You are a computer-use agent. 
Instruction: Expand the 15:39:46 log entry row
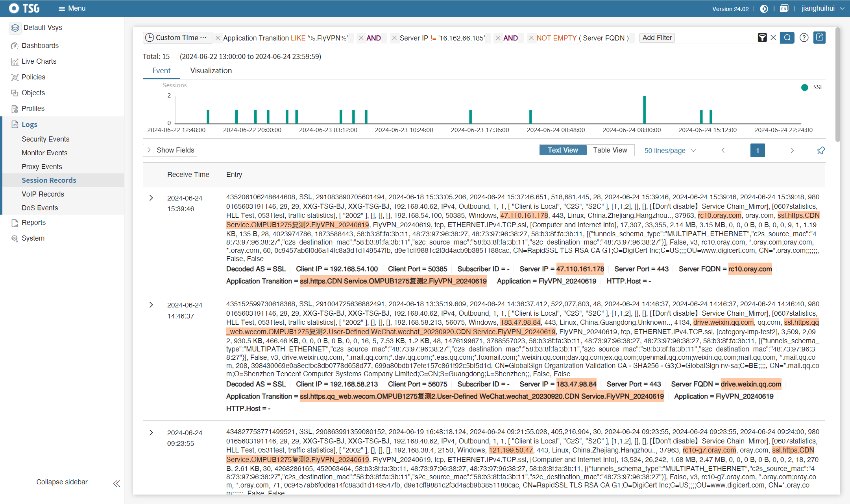(151, 198)
